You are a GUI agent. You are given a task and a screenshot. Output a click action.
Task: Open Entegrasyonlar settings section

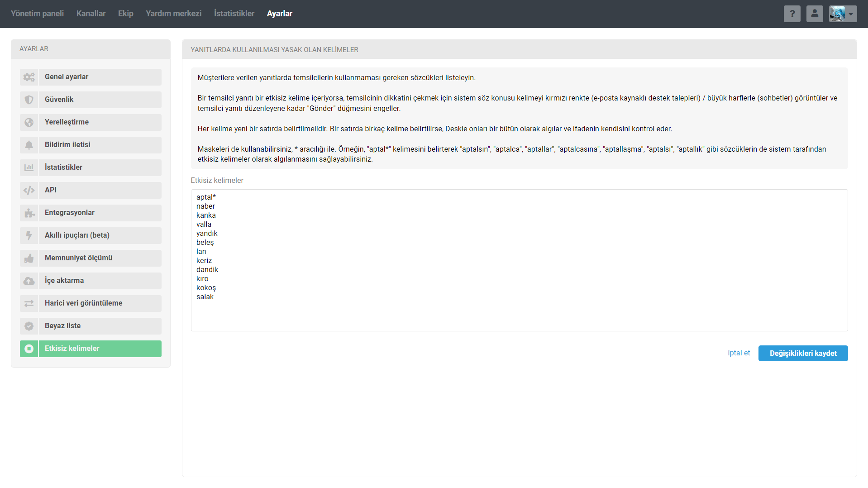coord(91,213)
